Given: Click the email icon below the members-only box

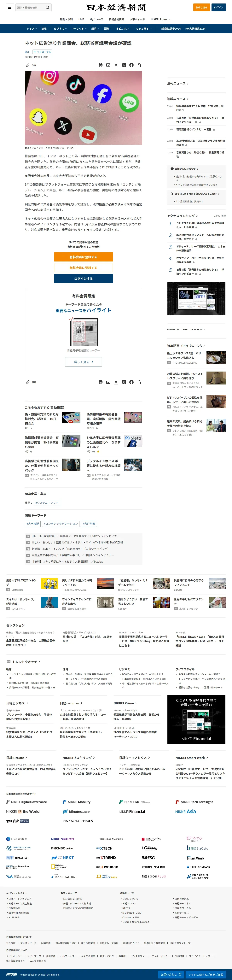Looking at the screenshot, I should click(108, 382).
